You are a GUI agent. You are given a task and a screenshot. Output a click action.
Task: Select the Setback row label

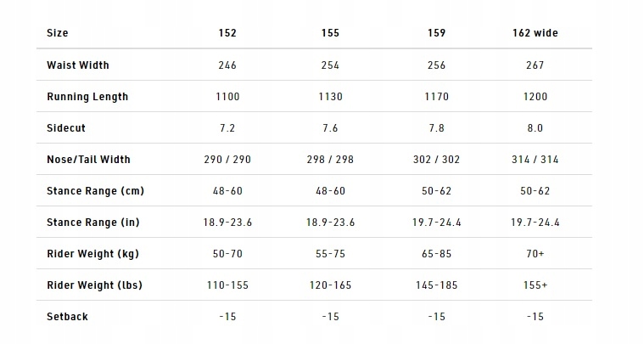tap(67, 317)
